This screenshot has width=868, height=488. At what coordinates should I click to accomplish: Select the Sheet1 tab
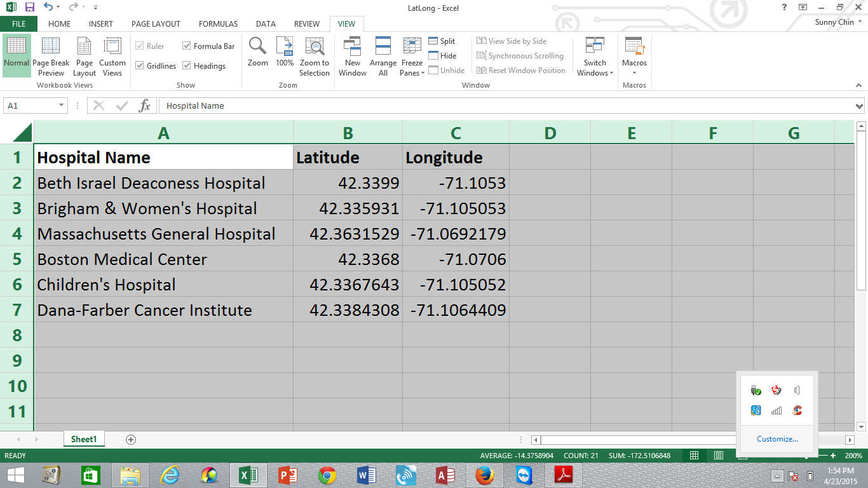[84, 439]
